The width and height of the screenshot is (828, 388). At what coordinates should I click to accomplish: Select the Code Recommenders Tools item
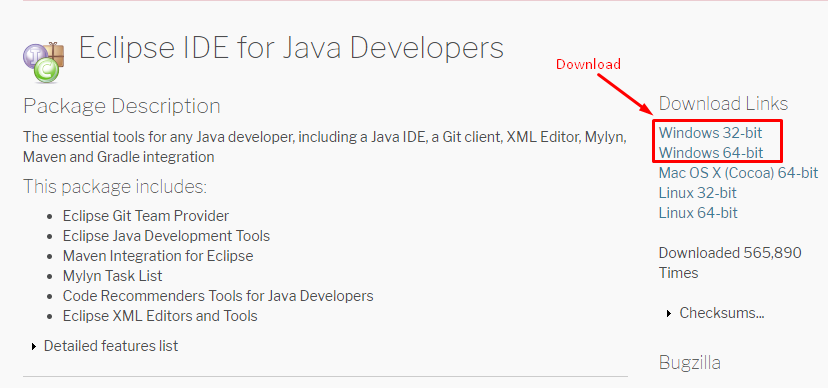coord(218,296)
